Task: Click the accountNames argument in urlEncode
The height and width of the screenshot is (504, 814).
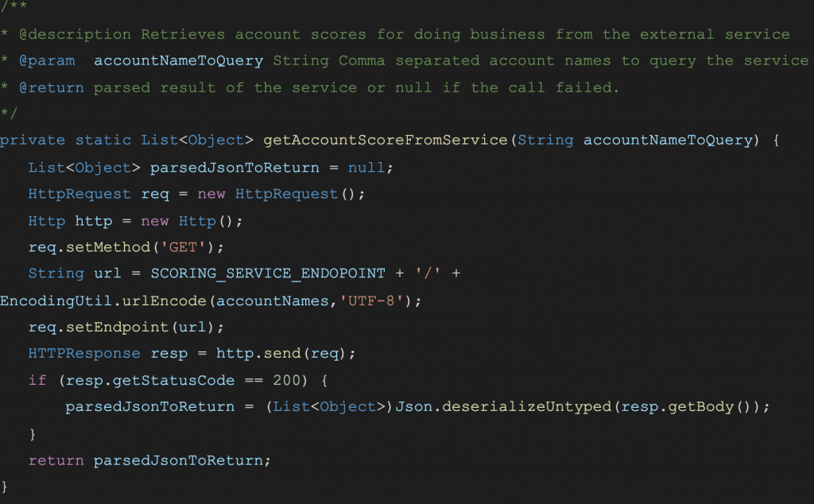Action: [x=273, y=301]
